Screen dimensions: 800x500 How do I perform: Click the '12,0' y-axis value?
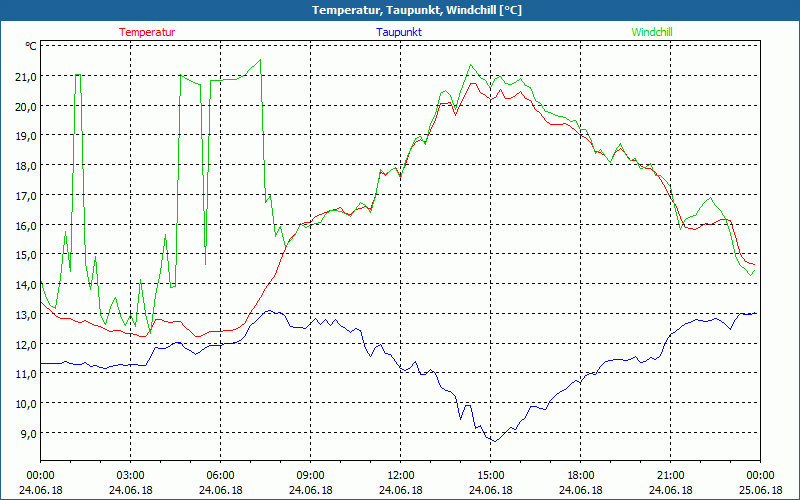pos(27,344)
